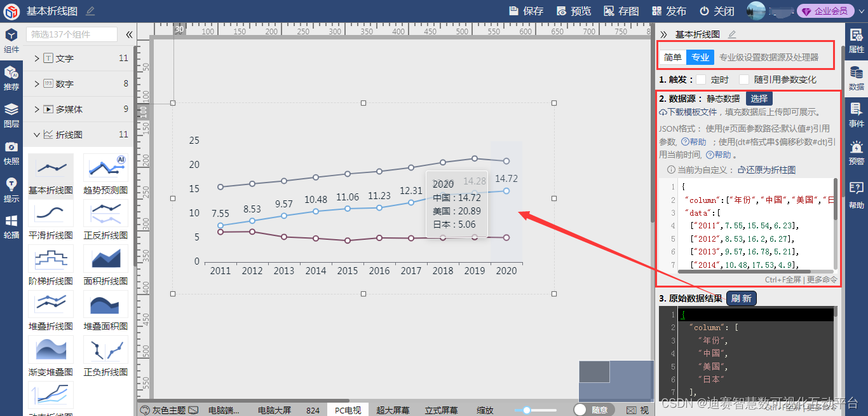This screenshot has width=868, height=416.
Task: Select the 电脑端 screen size tab
Action: (224, 410)
